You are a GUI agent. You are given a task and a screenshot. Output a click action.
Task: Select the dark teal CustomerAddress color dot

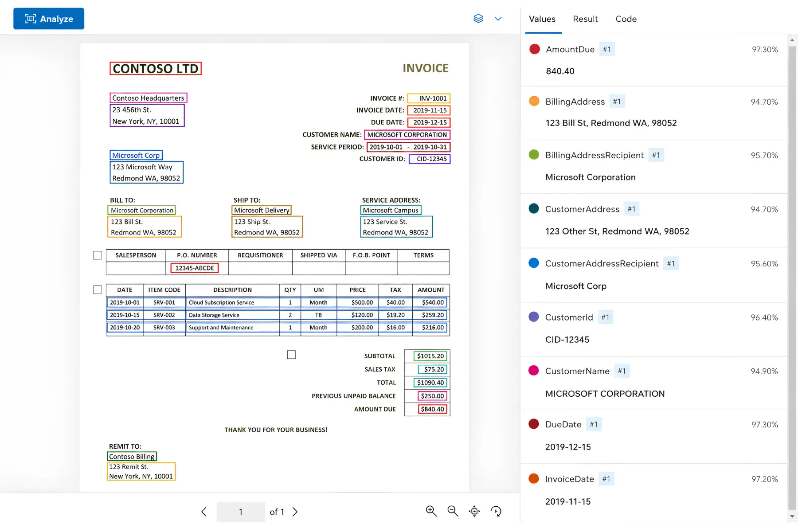tap(534, 209)
